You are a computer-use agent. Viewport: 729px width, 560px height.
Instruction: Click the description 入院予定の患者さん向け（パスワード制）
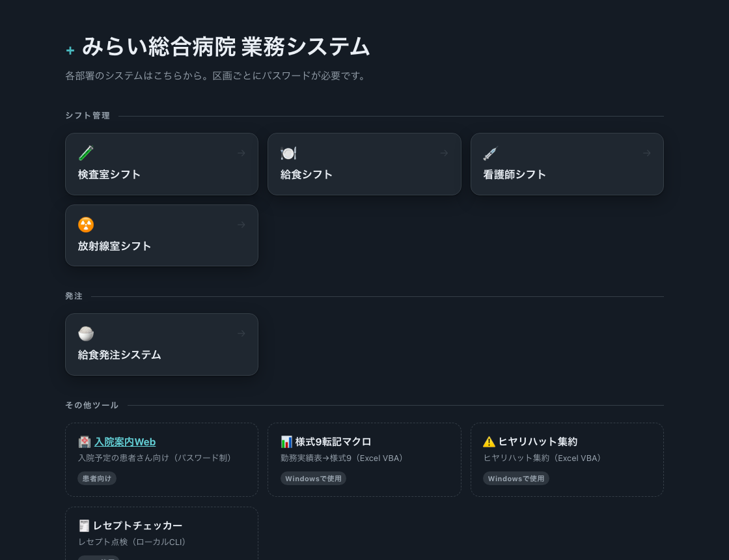(x=157, y=458)
